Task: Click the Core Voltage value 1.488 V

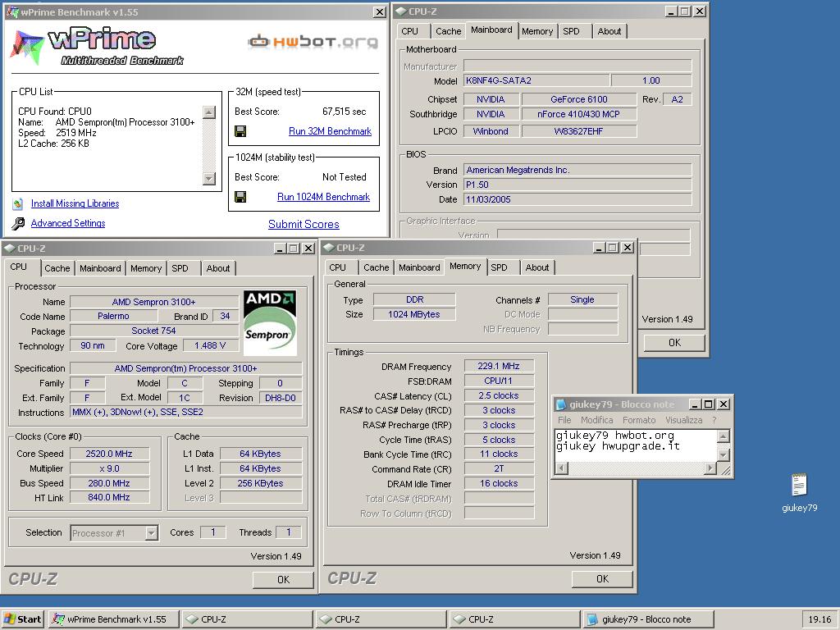Action: point(210,345)
